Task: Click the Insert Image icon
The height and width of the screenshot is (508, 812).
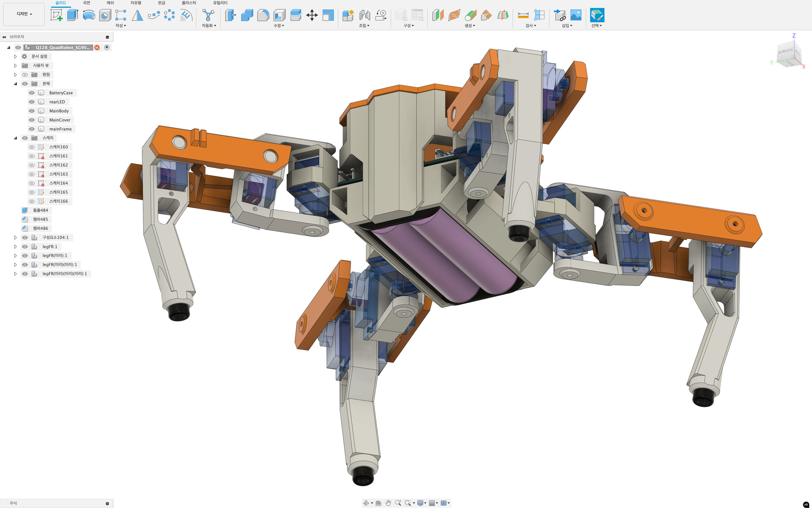Action: 576,15
